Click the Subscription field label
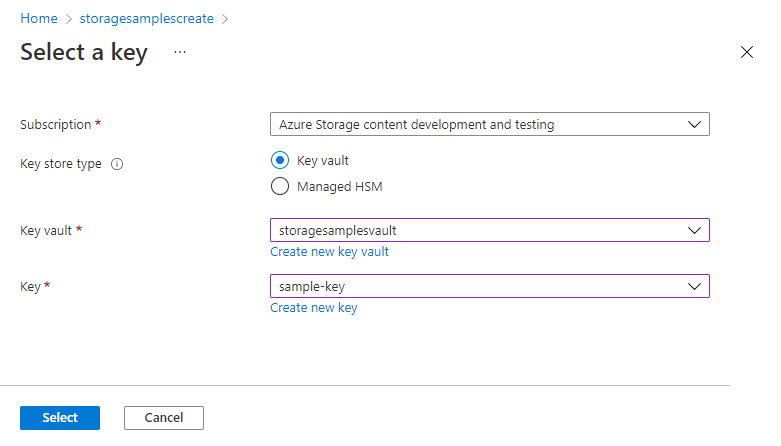Viewport: 781px width, 446px height. pos(56,125)
